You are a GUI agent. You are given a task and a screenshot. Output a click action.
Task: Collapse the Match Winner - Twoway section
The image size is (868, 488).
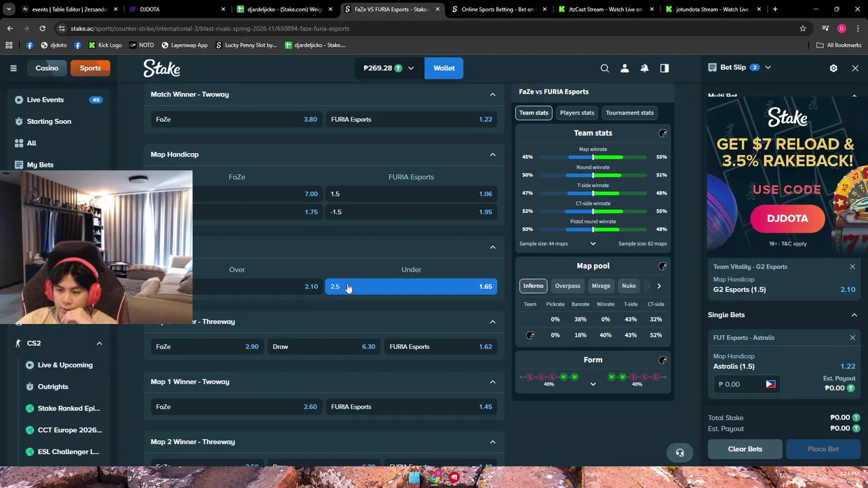click(x=492, y=94)
